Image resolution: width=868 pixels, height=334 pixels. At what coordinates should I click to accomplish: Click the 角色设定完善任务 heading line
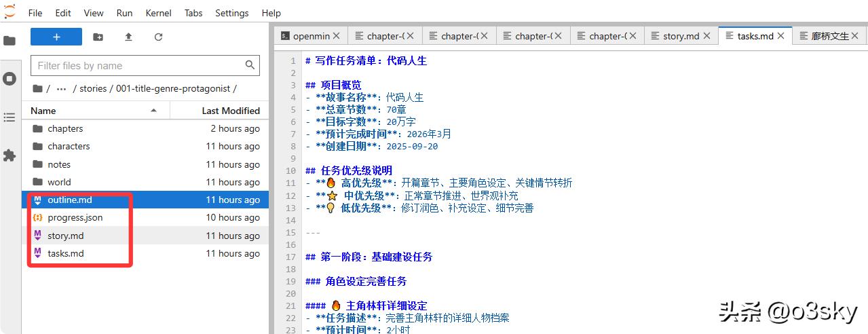tap(356, 281)
